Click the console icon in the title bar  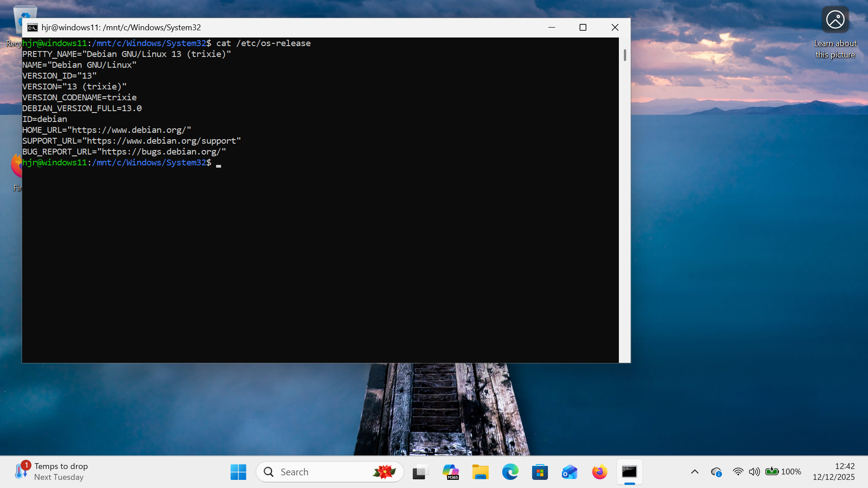[32, 28]
